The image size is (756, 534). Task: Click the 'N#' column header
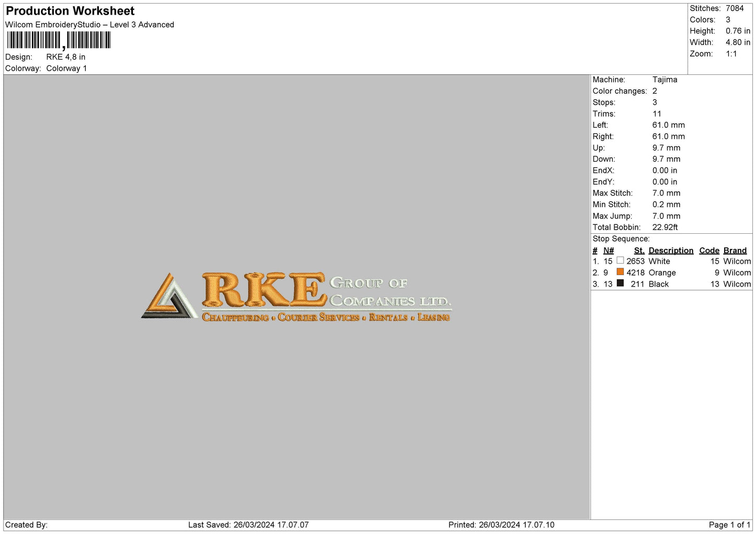608,251
